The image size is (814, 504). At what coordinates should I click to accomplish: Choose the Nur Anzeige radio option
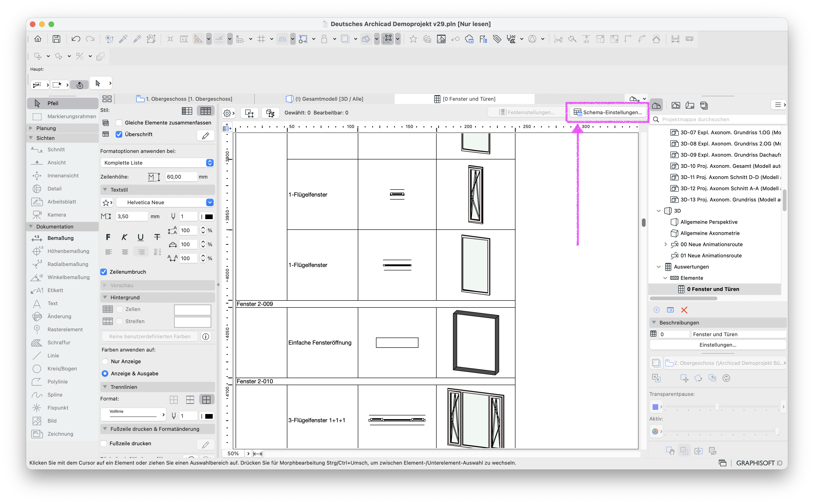[105, 361]
